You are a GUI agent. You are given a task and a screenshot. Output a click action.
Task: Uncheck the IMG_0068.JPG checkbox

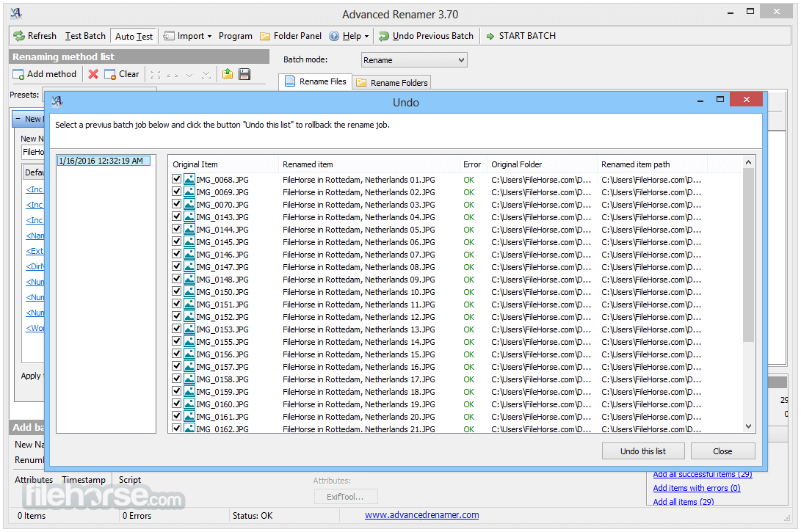tap(177, 179)
